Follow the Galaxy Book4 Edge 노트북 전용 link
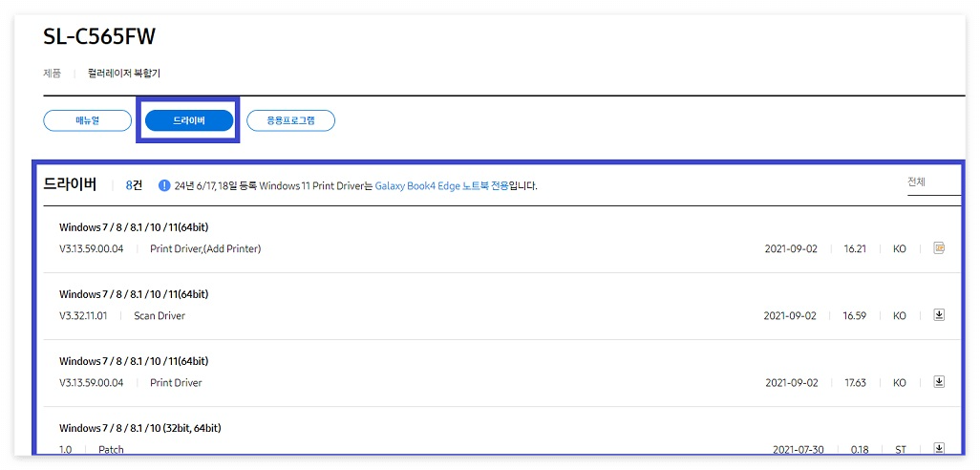 (441, 185)
